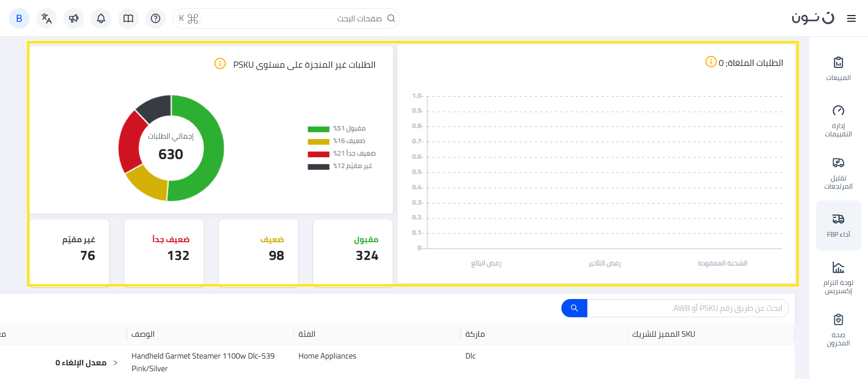
Task: Click the red legend swatch for ضعيف جداً
Action: coord(318,154)
